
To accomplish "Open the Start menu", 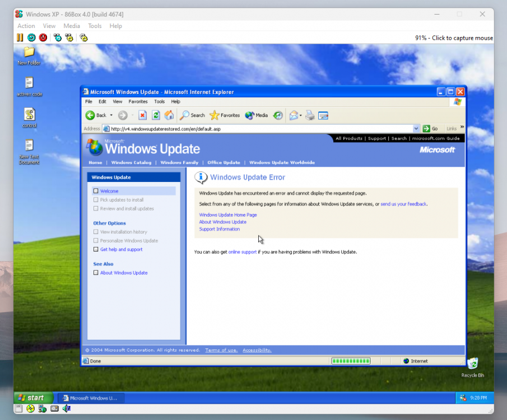I will (x=32, y=398).
